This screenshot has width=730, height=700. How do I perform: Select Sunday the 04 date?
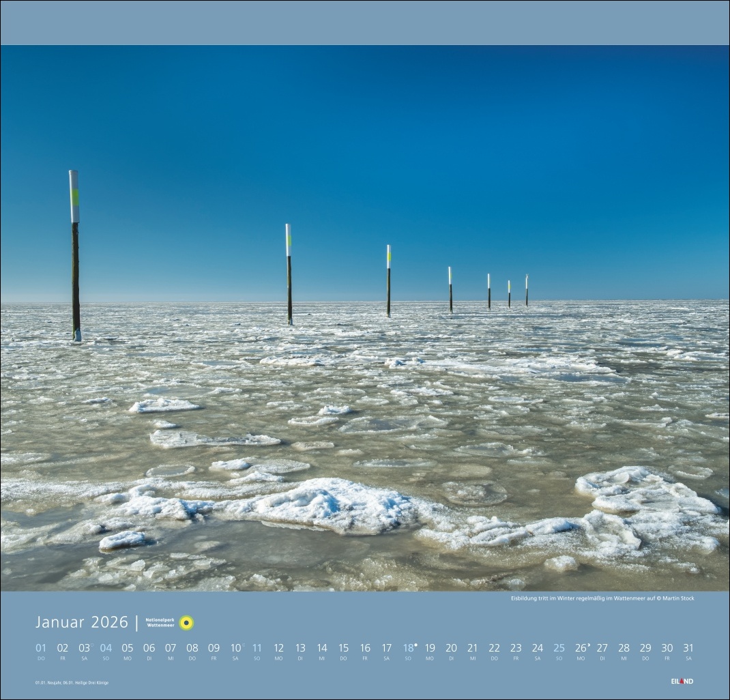106,648
